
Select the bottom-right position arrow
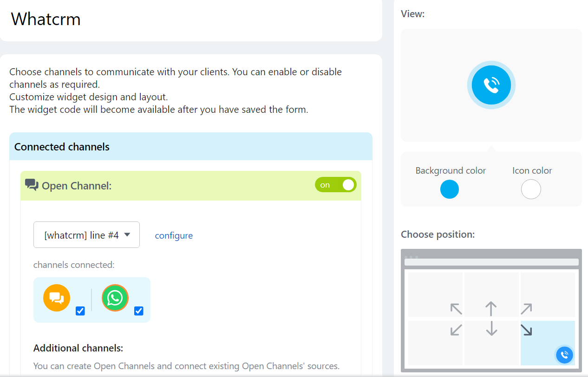pos(526,330)
